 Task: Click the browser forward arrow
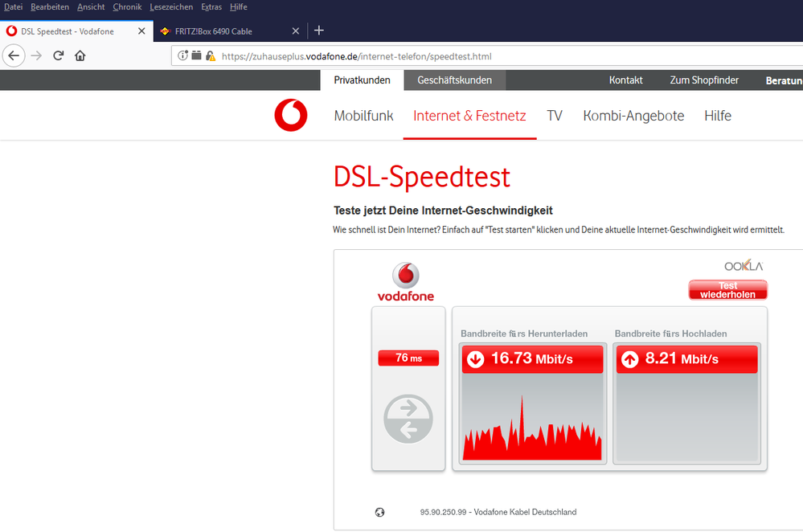pyautogui.click(x=36, y=55)
